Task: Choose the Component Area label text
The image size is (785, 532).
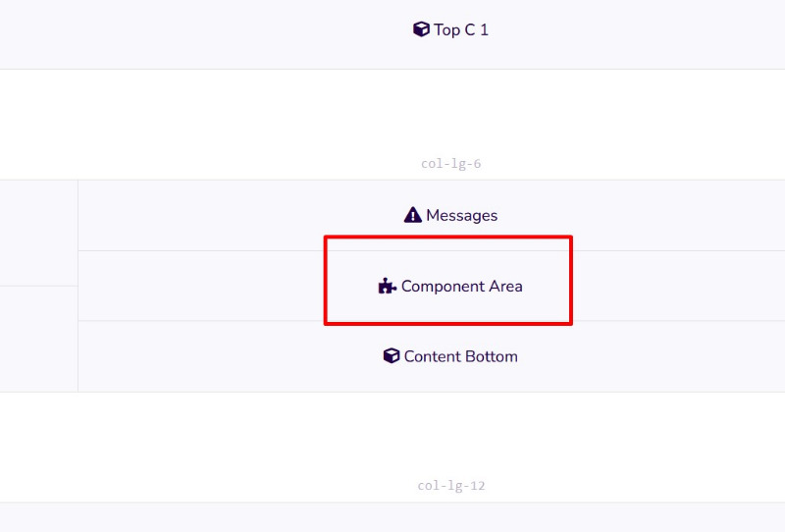Action: 461,287
